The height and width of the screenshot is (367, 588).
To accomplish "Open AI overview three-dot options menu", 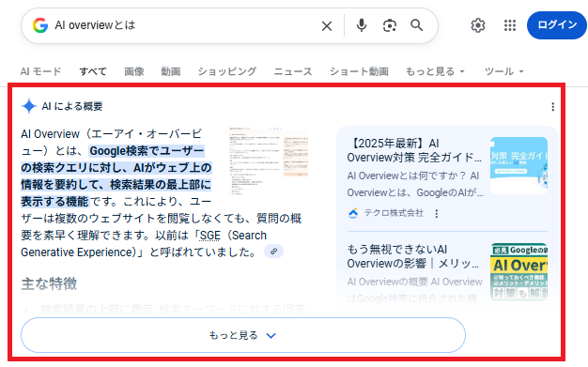I will coord(552,107).
